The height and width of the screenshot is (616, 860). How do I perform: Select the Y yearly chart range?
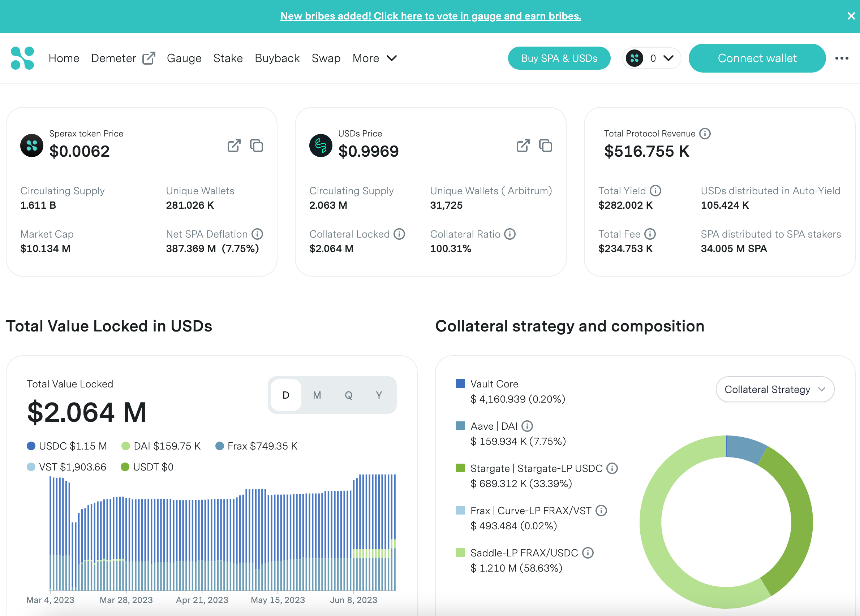click(379, 395)
